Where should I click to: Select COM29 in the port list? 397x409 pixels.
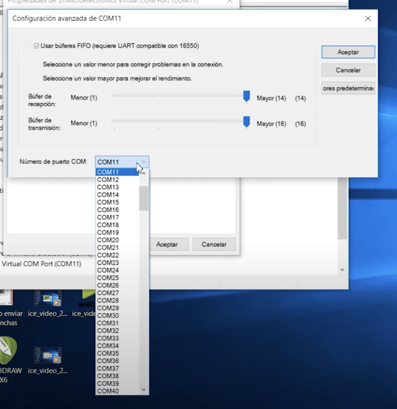click(x=117, y=308)
